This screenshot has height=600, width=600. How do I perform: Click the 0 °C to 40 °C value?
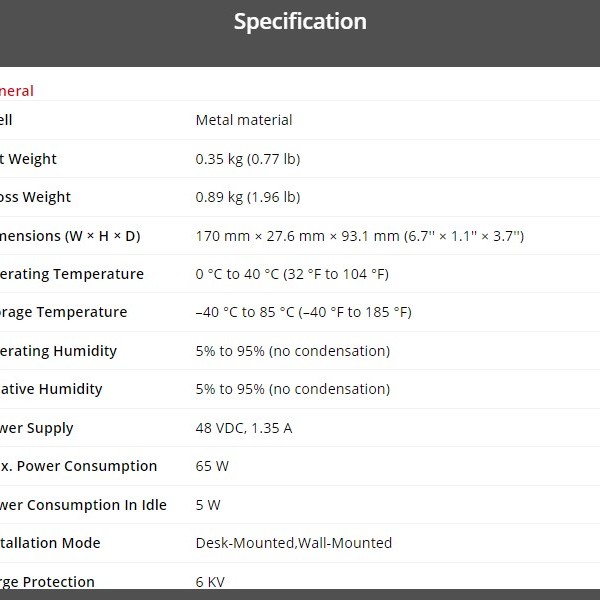pos(292,274)
